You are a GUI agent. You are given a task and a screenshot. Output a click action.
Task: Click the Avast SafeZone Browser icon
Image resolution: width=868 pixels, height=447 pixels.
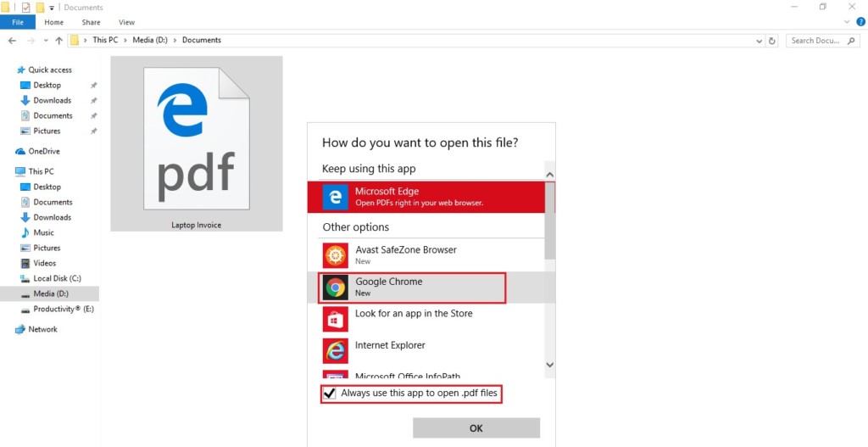[336, 255]
